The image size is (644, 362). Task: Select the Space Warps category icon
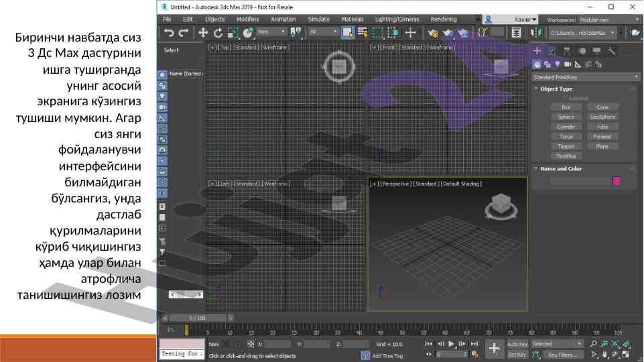pos(588,64)
